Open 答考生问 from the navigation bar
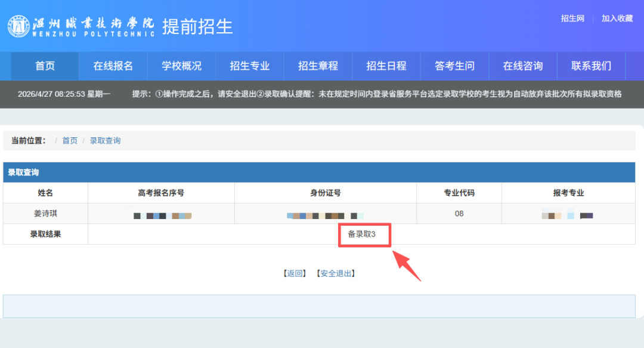The height and width of the screenshot is (348, 644). click(454, 66)
